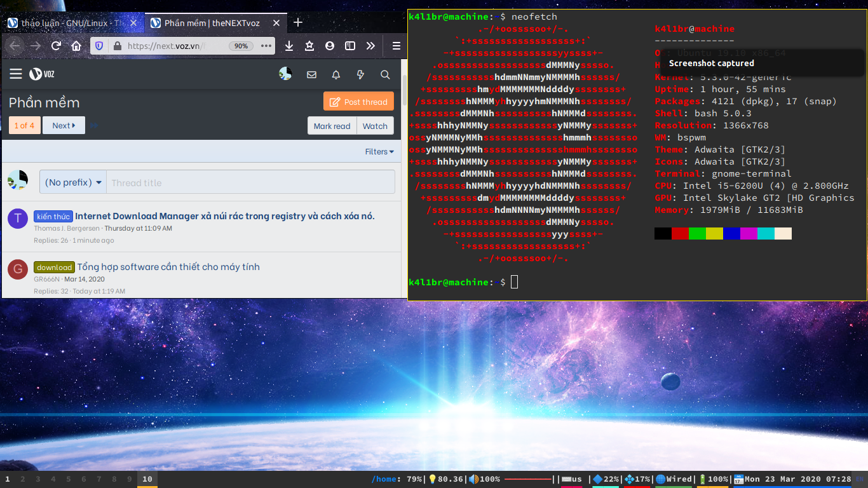Image resolution: width=868 pixels, height=488 pixels.
Task: Click the kiến thức prefix tag
Action: point(53,217)
